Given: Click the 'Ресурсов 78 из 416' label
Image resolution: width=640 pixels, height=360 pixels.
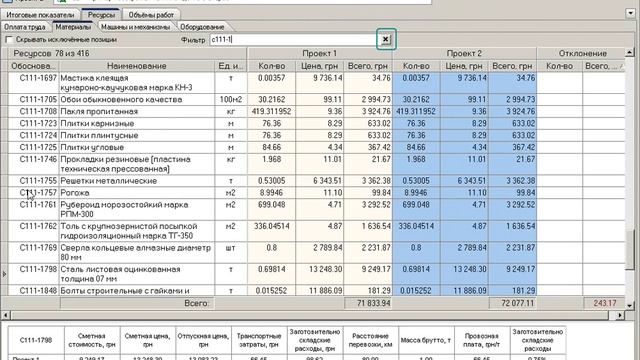Looking at the screenshot, I should (51, 53).
